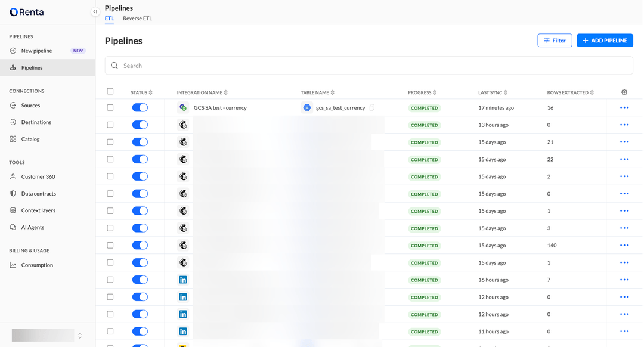
Task: Toggle status of the 21 rows extracted pipeline
Action: (140, 142)
